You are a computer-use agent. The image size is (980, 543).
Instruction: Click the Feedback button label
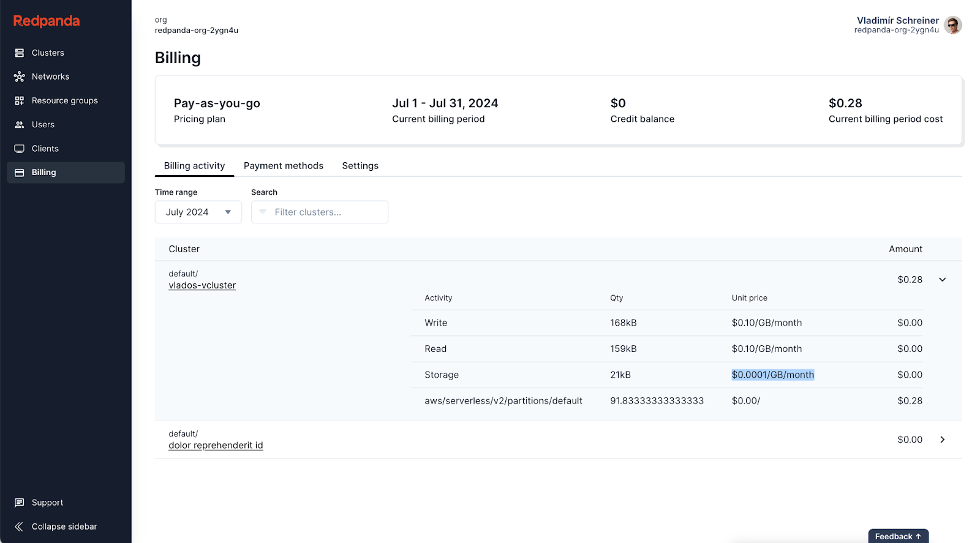(894, 536)
